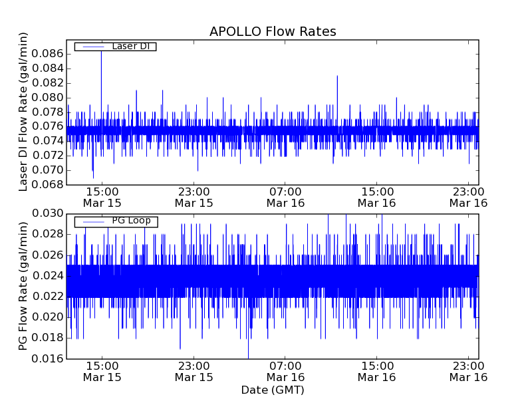Click bottom chart's '15:00 Mar 16' date label
This screenshot has width=532, height=399.
click(377, 372)
